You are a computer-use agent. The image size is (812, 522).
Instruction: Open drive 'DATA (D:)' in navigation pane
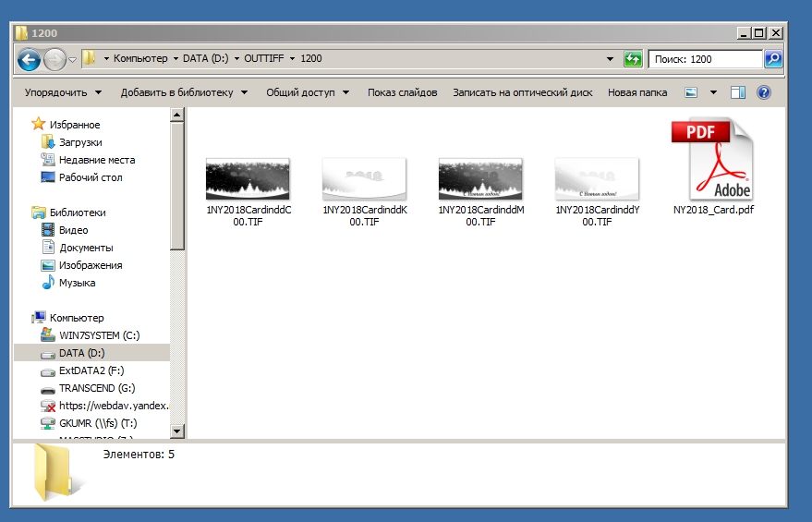(x=91, y=353)
